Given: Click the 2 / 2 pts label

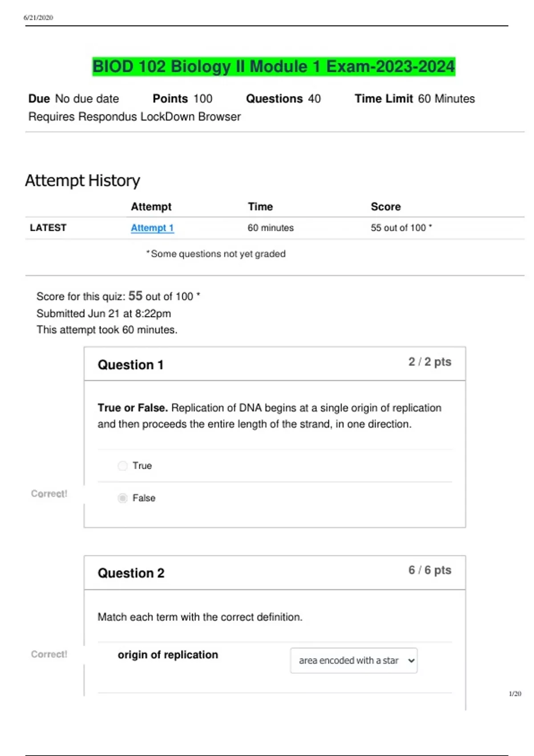Looking at the screenshot, I should 430,362.
